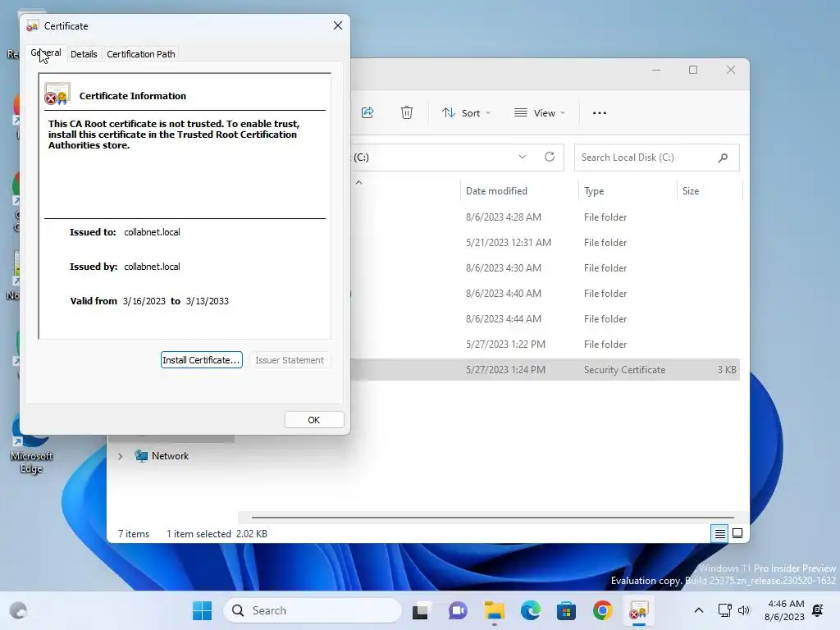
Task: Minimize the File Explorer window
Action: [x=655, y=70]
